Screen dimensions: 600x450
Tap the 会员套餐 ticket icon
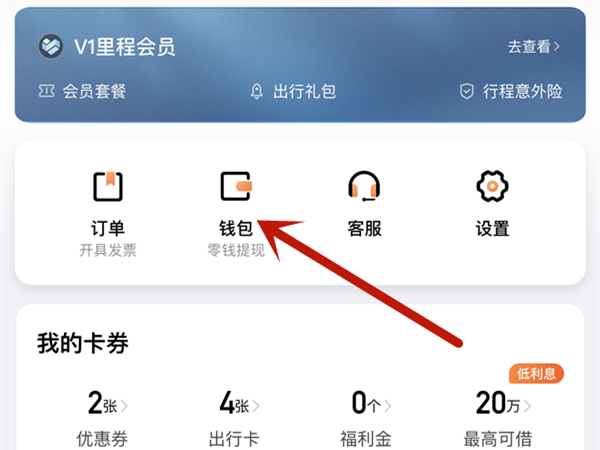pyautogui.click(x=46, y=91)
